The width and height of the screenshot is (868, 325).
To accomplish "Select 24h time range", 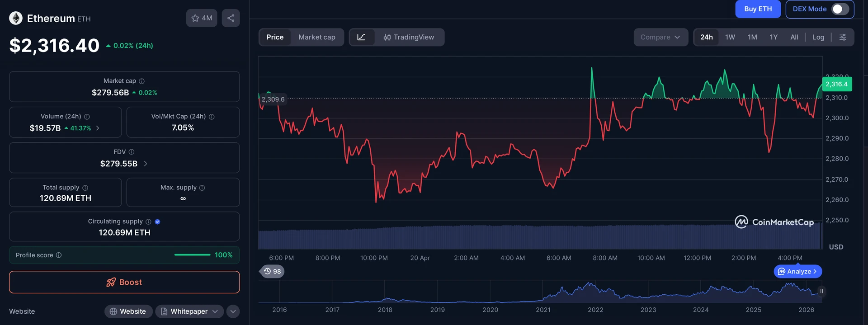I will point(707,37).
